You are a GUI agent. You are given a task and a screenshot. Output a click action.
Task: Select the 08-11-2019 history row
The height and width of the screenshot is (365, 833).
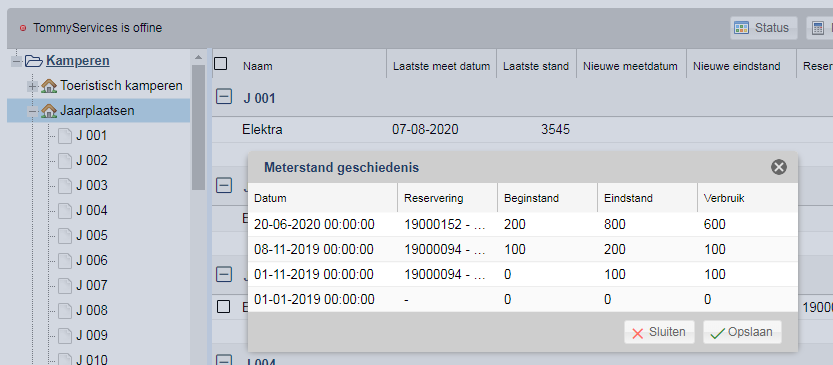coord(523,250)
